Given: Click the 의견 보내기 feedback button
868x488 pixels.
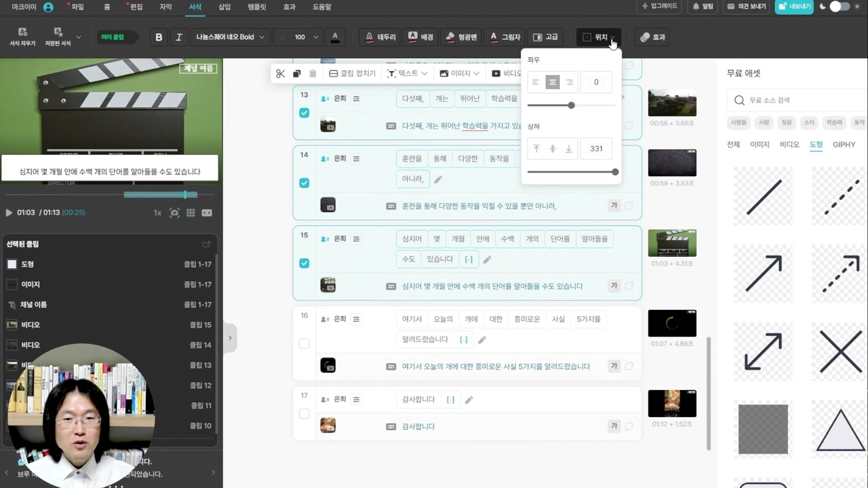Looking at the screenshot, I should pos(747,6).
